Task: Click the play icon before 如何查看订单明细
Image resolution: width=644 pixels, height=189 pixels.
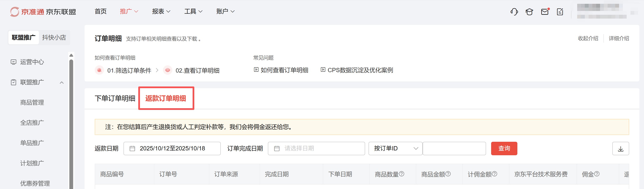Action: point(256,70)
